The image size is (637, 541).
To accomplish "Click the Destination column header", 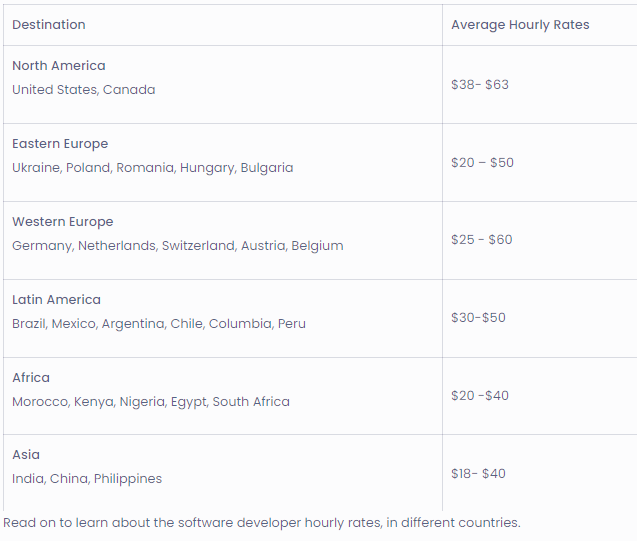I will click(49, 25).
